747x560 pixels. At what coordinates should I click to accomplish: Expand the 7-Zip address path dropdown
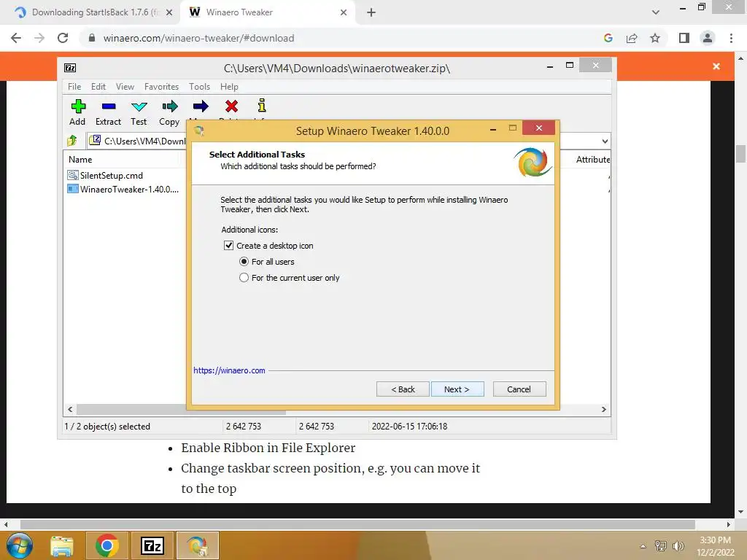pos(605,141)
